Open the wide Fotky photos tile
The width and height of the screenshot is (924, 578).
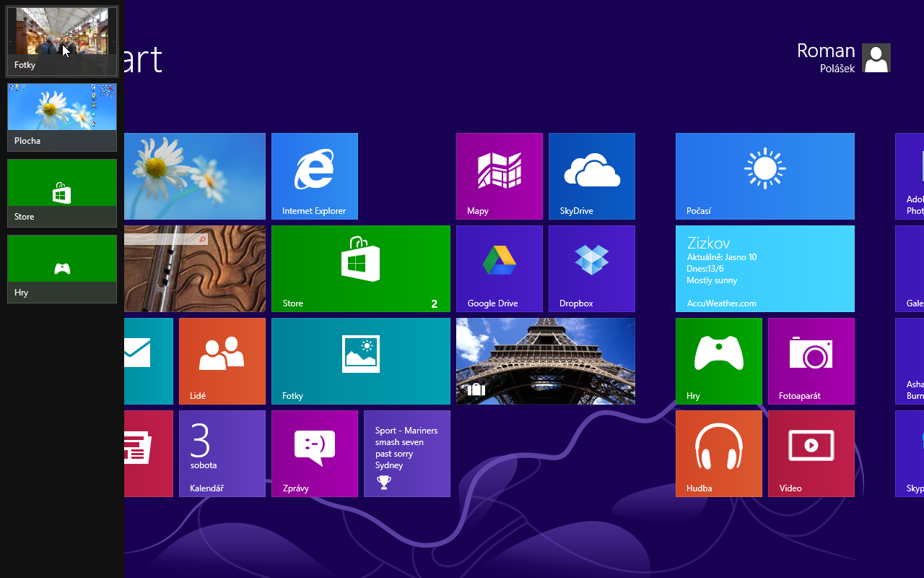click(x=361, y=361)
